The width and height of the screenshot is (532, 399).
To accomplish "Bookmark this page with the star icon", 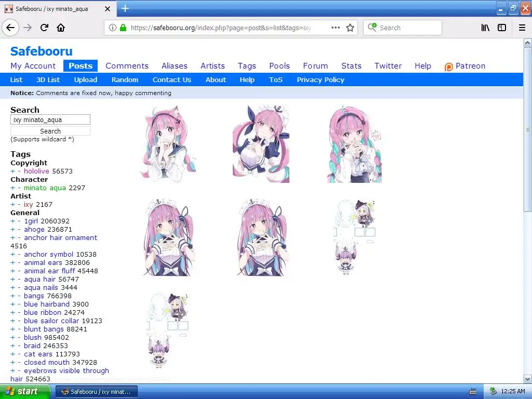I will click(x=350, y=28).
